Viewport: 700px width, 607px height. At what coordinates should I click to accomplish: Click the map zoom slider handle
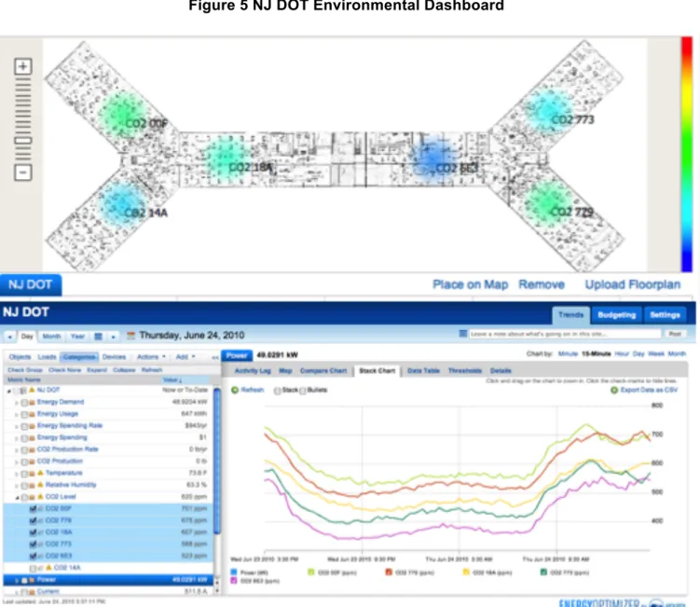[23, 141]
